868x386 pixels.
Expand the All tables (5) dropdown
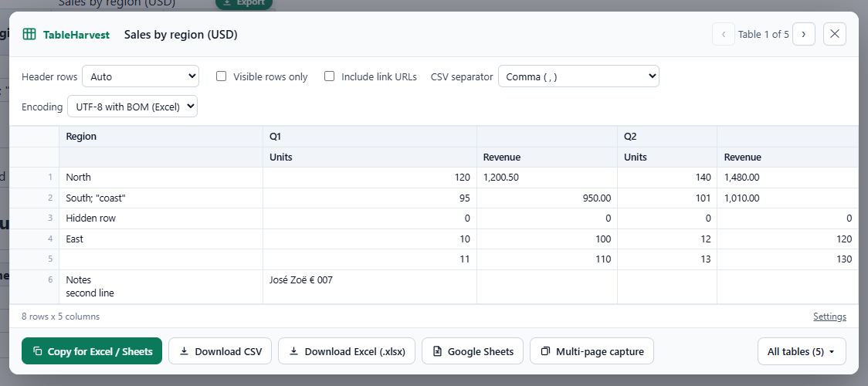coord(802,351)
